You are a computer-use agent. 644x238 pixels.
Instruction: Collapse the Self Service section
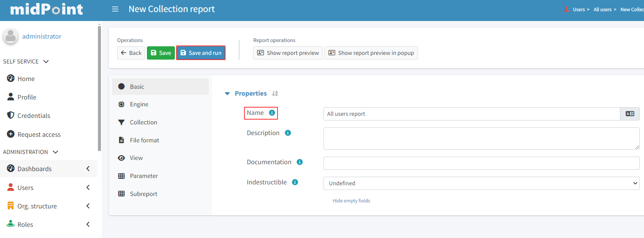click(46, 62)
